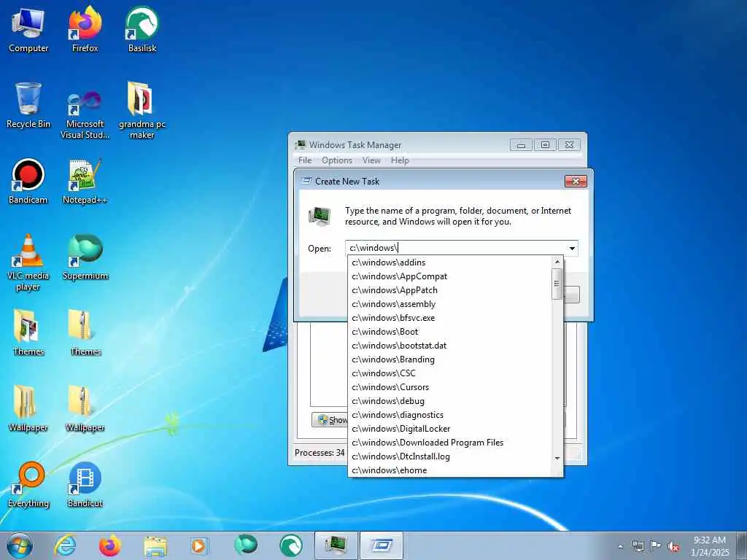The image size is (747, 560).
Task: Click the muted volume tray icon
Action: pyautogui.click(x=673, y=546)
